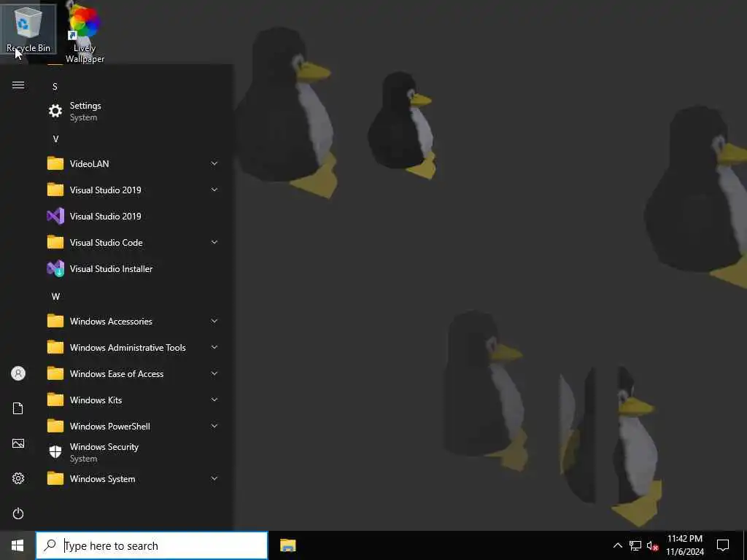Expand Windows Accessories chevron
The image size is (747, 560).
[214, 321]
